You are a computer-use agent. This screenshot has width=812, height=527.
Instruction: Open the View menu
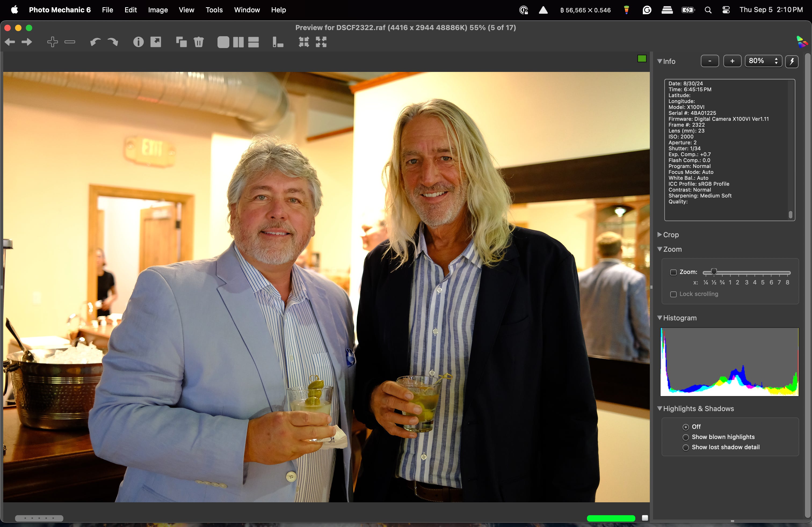pyautogui.click(x=186, y=10)
